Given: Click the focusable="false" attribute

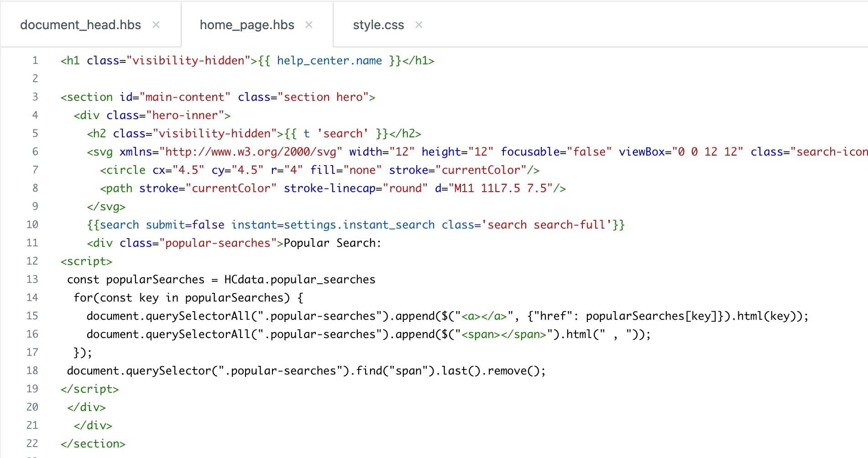Looking at the screenshot, I should point(556,152).
